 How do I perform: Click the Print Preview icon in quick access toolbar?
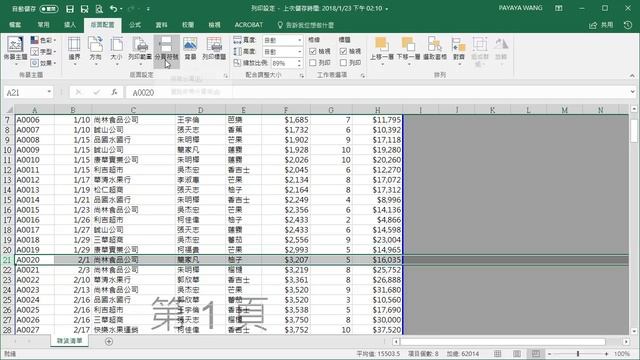pos(99,9)
